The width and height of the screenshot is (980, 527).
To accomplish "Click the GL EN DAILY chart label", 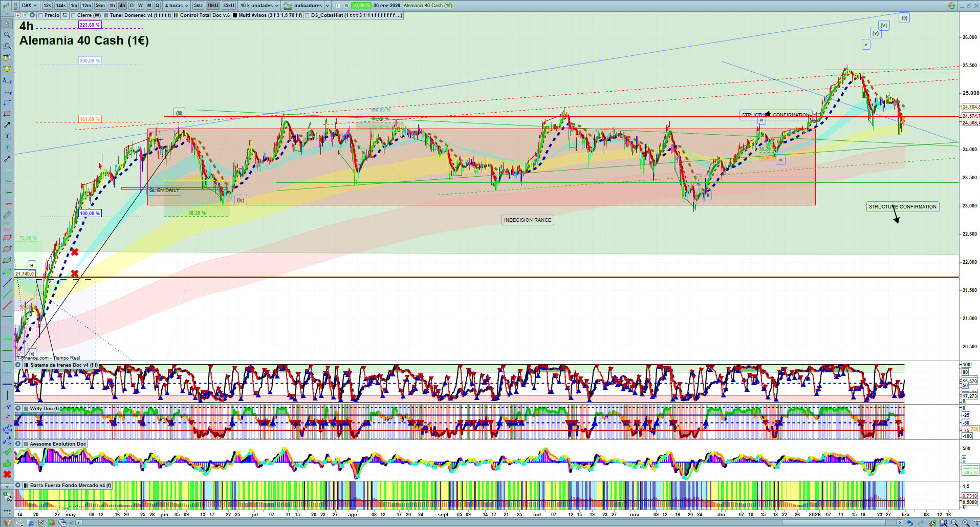I will point(164,191).
